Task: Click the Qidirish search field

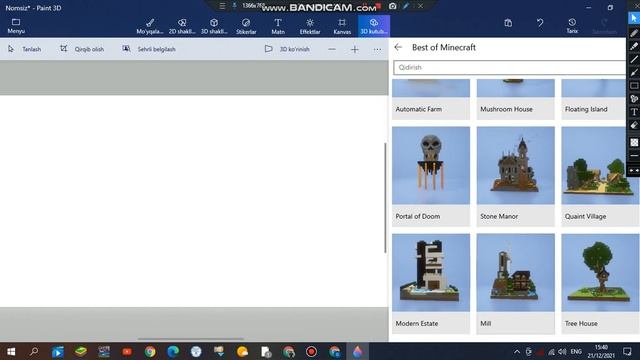Action: pyautogui.click(x=509, y=67)
